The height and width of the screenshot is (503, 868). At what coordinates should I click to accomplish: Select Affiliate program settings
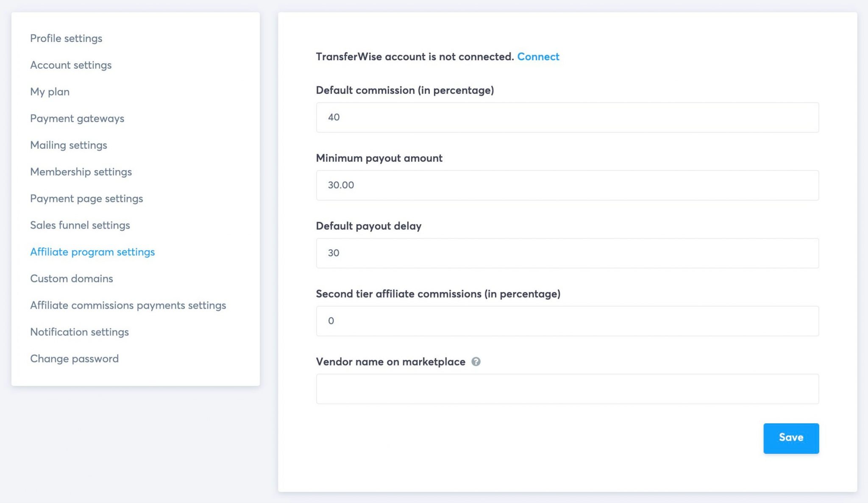(x=92, y=252)
